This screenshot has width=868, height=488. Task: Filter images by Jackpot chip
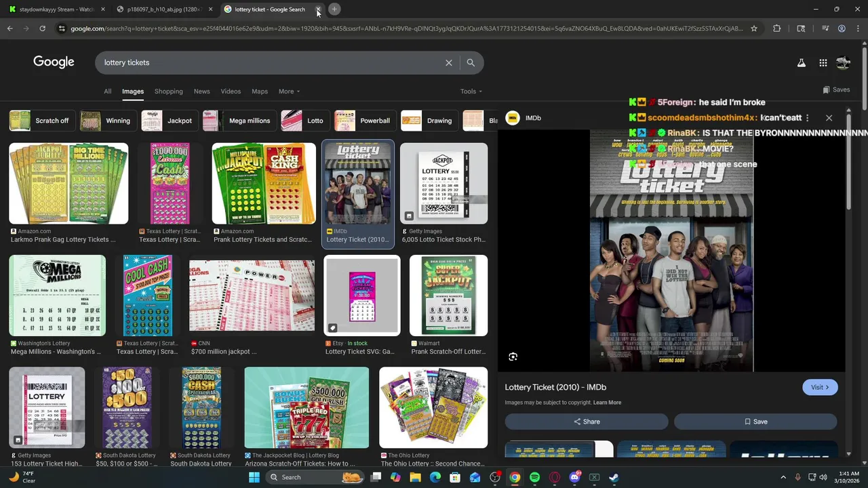168,121
